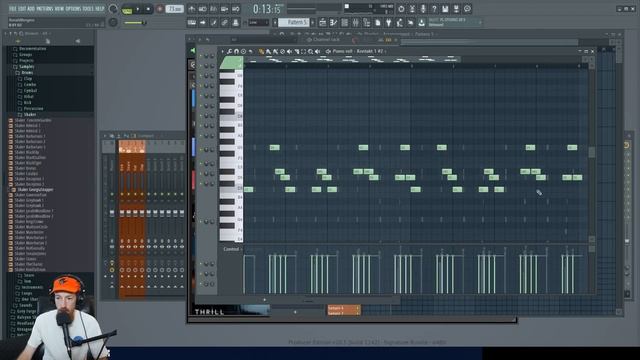Open the piano roll options arrow menu

[x=222, y=51]
